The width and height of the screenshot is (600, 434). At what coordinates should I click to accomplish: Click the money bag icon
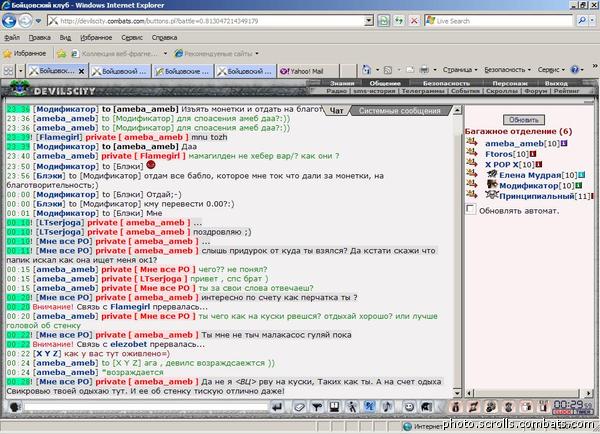click(455, 407)
